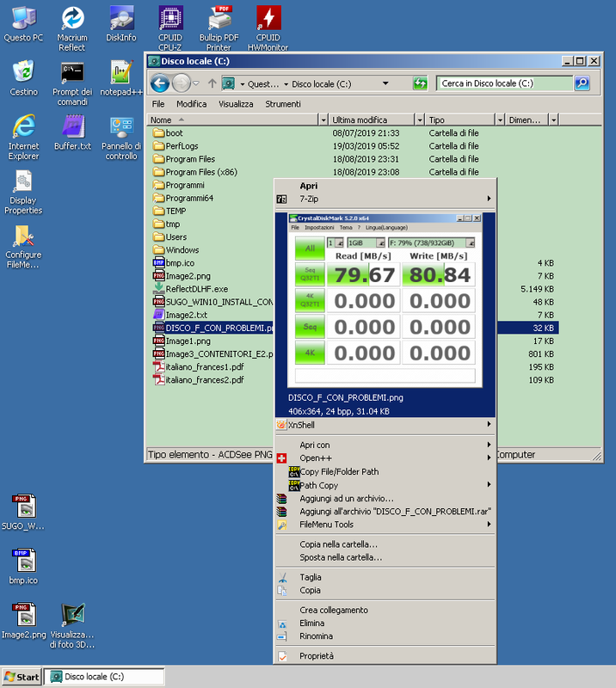616x688 pixels.
Task: Choose Copia in context menu
Action: 385,590
